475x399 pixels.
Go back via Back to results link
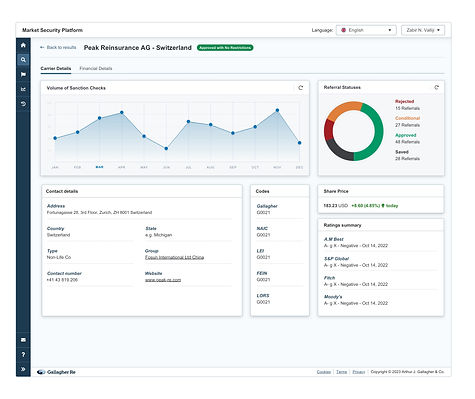[x=58, y=47]
